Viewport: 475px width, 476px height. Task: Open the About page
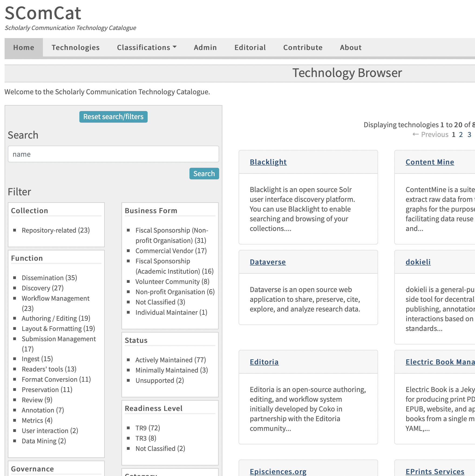tap(351, 47)
